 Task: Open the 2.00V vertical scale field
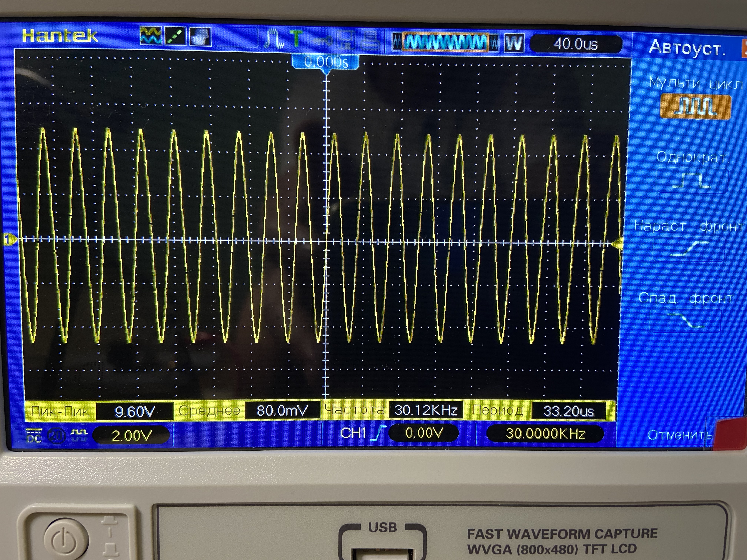coord(131,435)
